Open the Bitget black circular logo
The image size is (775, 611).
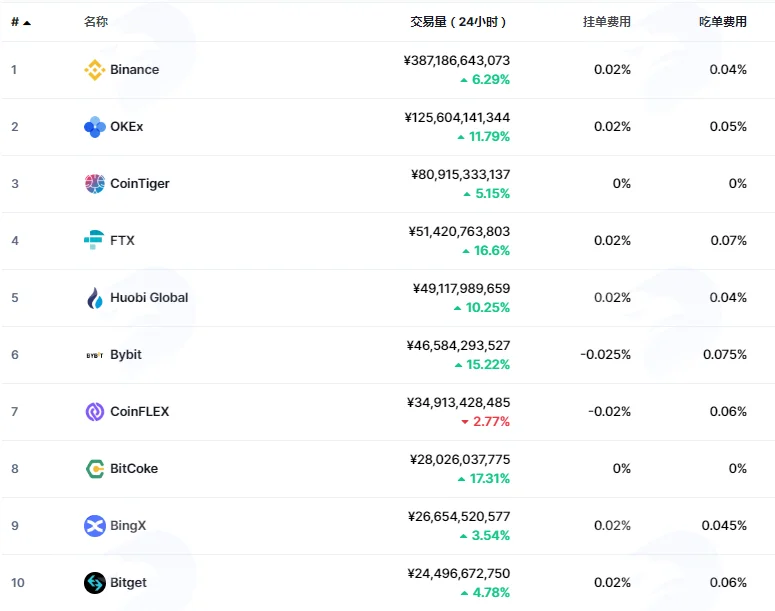[94, 583]
